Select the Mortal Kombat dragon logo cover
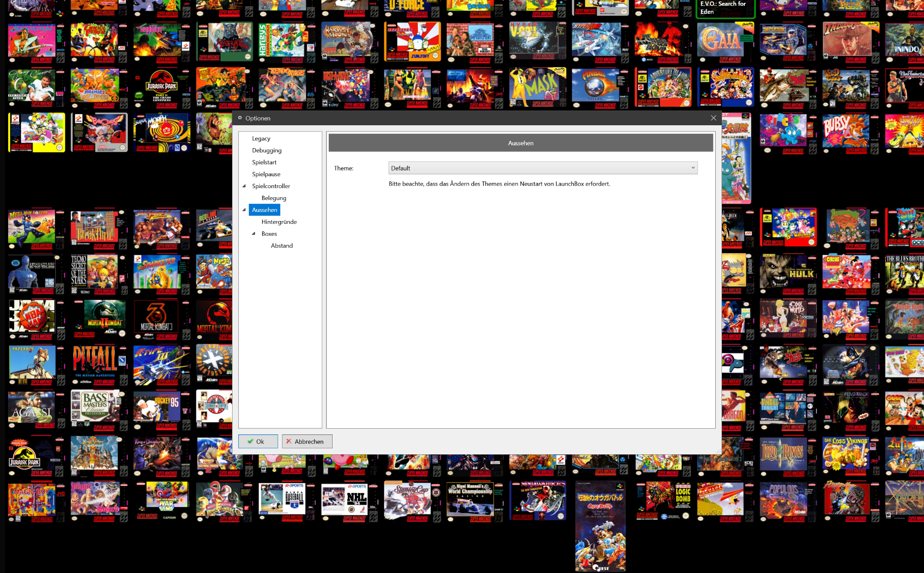The image size is (924, 573). pyautogui.click(x=214, y=320)
